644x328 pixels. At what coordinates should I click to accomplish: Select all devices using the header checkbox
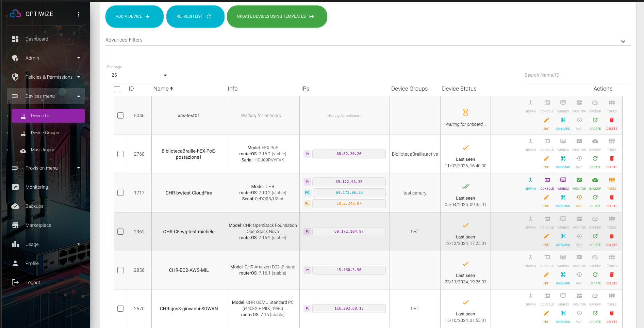click(117, 89)
